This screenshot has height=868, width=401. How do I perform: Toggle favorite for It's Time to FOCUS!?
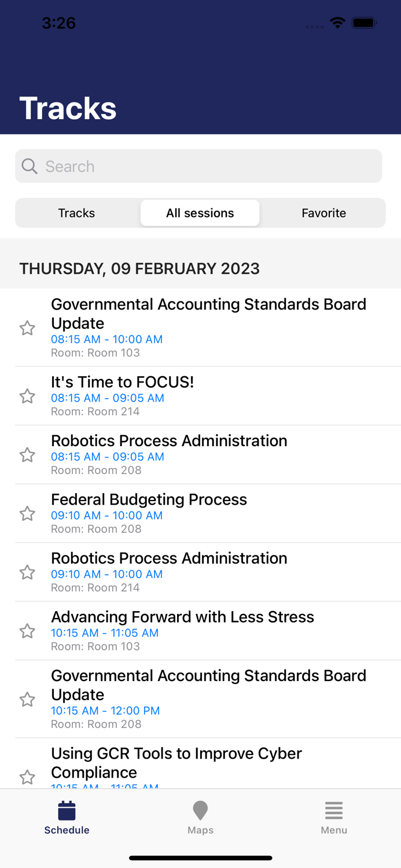(x=27, y=396)
